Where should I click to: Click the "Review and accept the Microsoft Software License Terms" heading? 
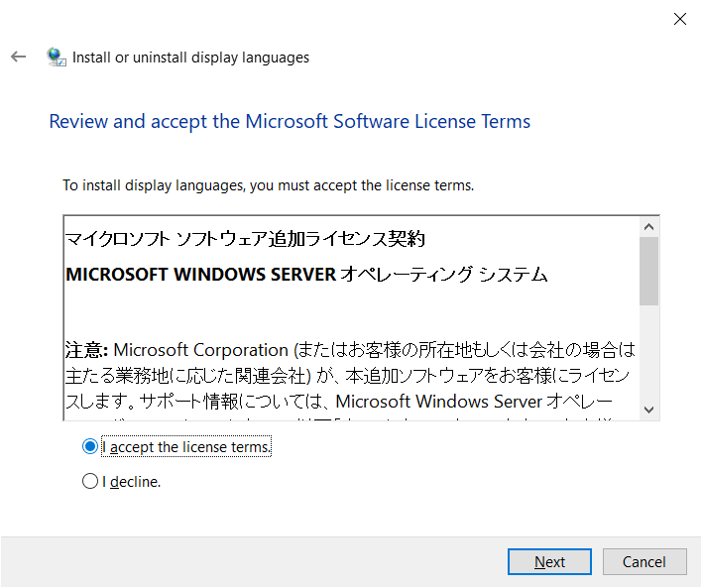tap(290, 121)
